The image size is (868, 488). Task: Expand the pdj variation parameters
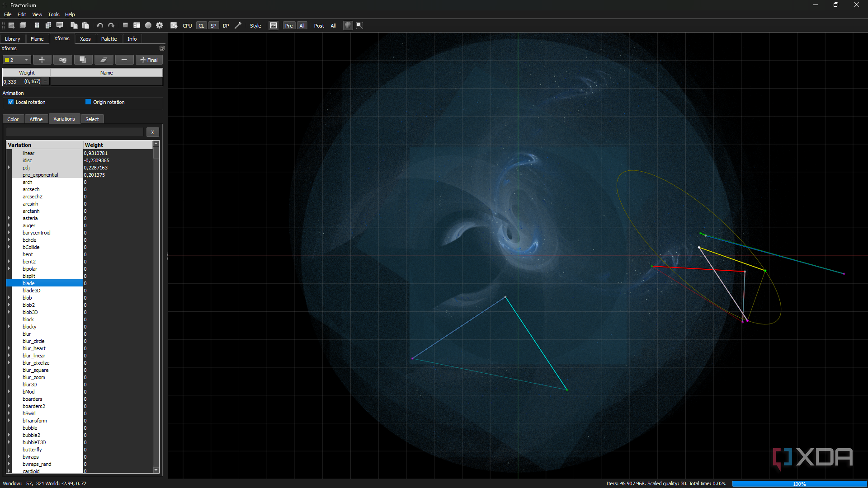point(9,168)
